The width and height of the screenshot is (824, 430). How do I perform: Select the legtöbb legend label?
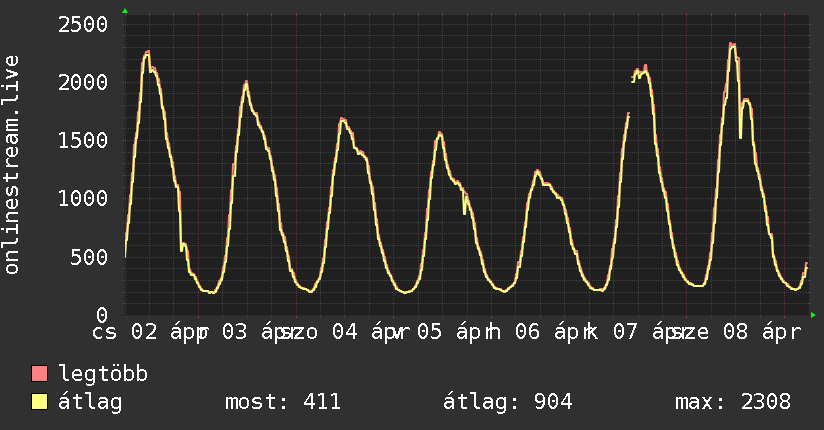[104, 375]
